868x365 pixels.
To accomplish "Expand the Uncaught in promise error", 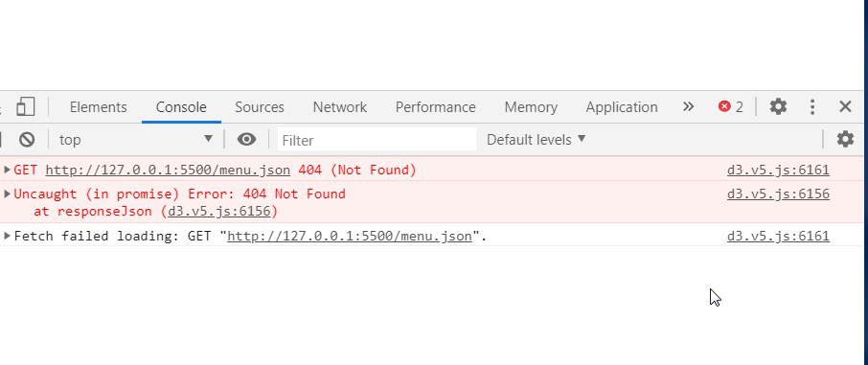I will [x=8, y=194].
